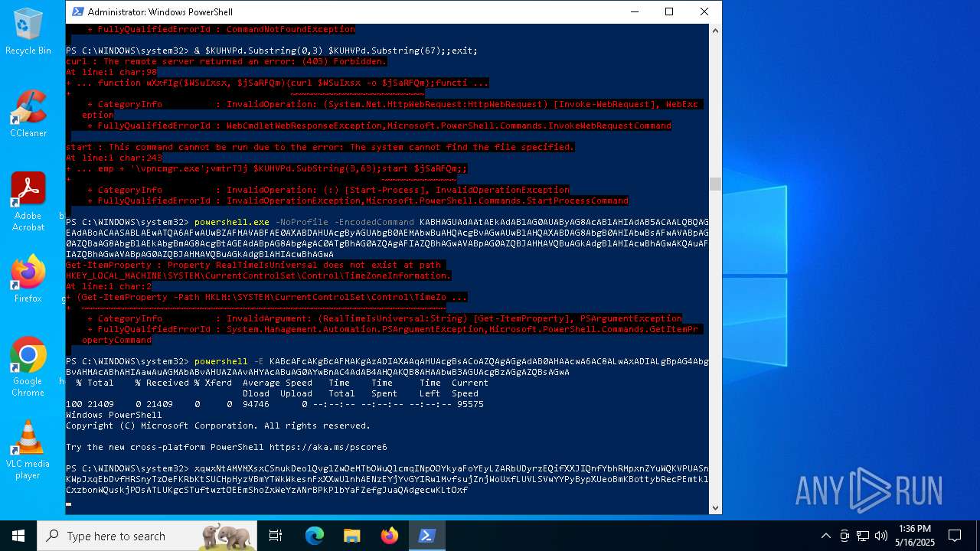Open the PowerShell window system menu icon
The width and height of the screenshot is (980, 551).
click(x=77, y=11)
